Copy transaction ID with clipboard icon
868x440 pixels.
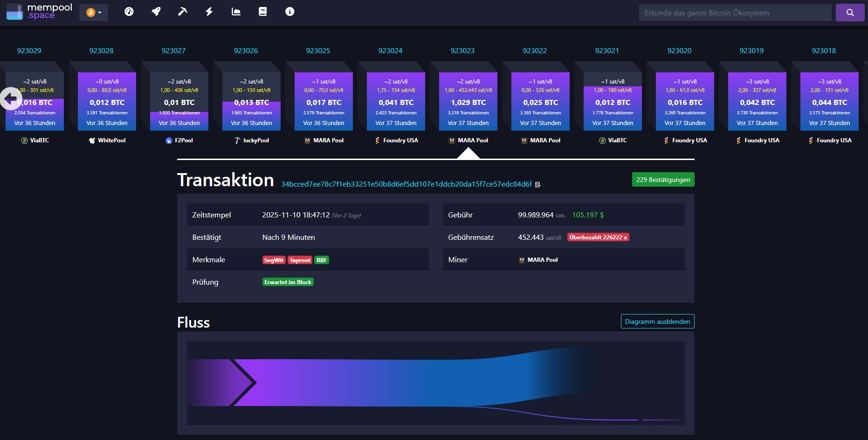point(537,185)
